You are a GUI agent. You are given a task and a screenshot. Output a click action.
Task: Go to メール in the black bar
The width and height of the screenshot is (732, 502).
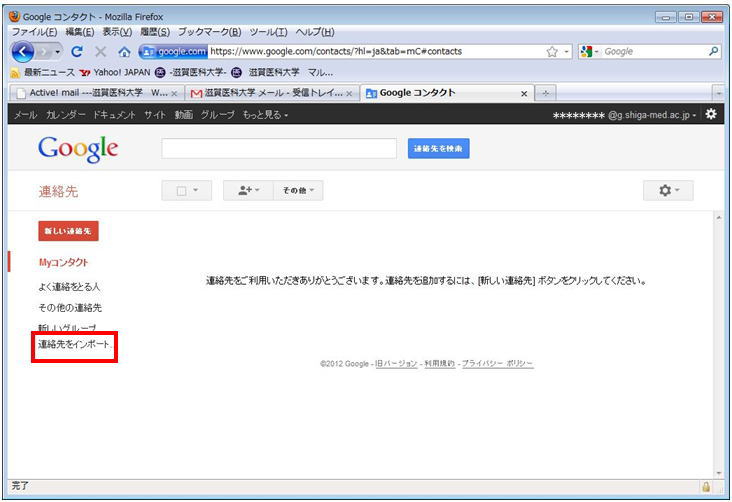pyautogui.click(x=25, y=114)
